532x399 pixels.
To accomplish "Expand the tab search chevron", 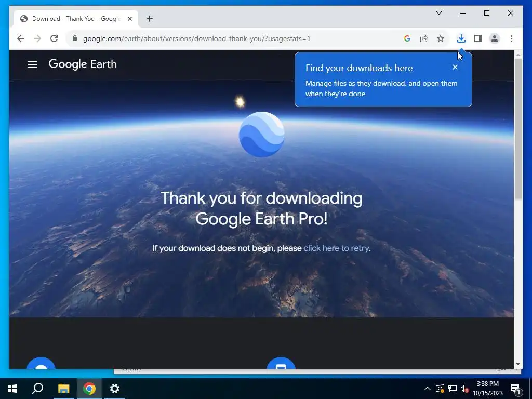I will point(438,13).
